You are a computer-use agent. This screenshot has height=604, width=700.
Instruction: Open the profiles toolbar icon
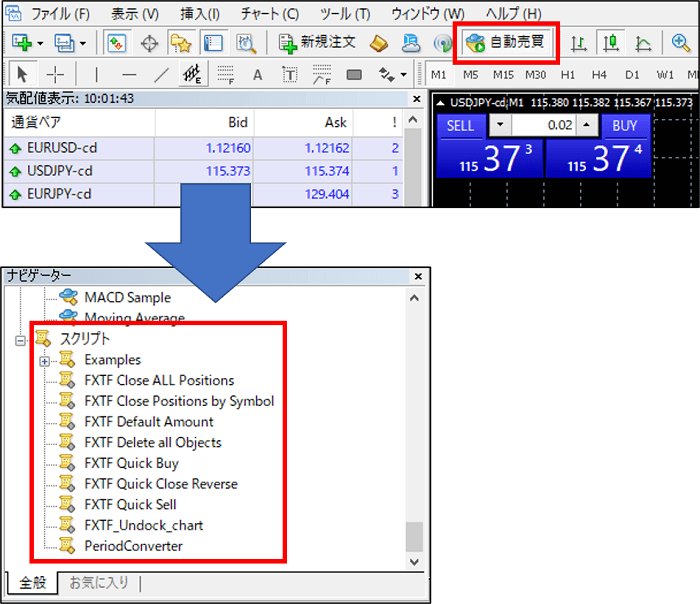tap(64, 43)
